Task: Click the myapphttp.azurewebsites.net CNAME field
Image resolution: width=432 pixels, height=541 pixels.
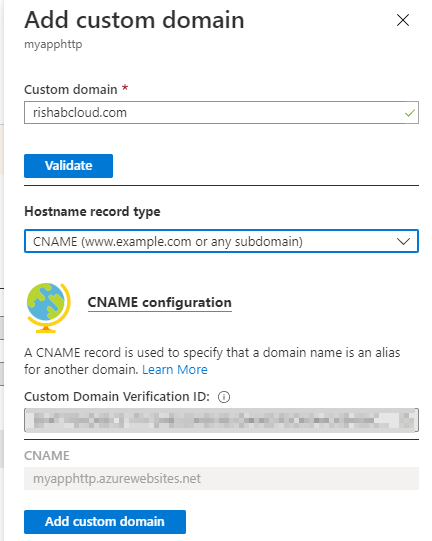Action: tap(221, 479)
